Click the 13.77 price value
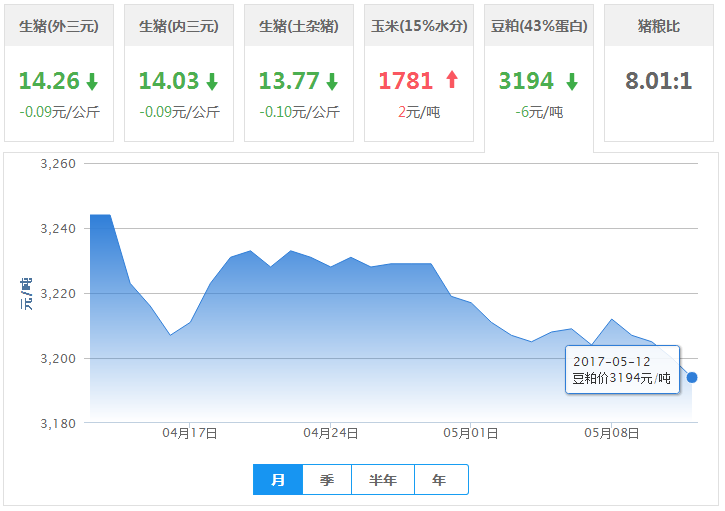725x511 pixels. pyautogui.click(x=289, y=81)
